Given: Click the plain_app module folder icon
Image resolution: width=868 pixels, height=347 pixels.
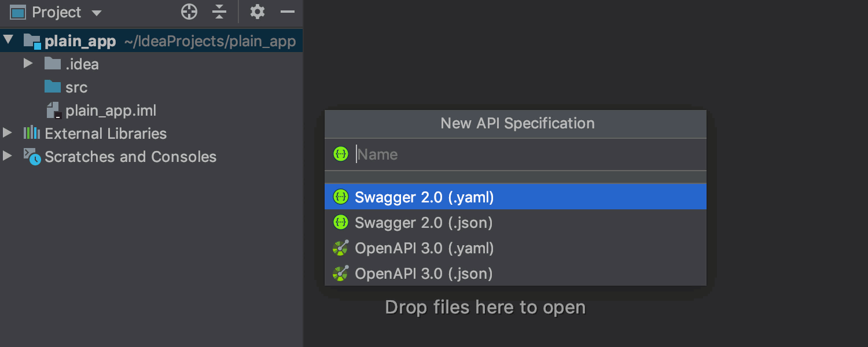Looking at the screenshot, I should pos(32,41).
